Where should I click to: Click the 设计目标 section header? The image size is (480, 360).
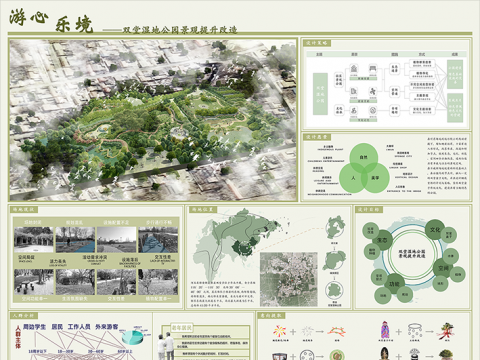(369, 209)
